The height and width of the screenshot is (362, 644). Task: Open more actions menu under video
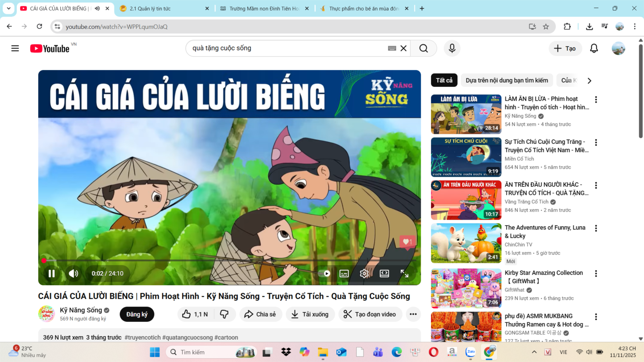tap(413, 314)
